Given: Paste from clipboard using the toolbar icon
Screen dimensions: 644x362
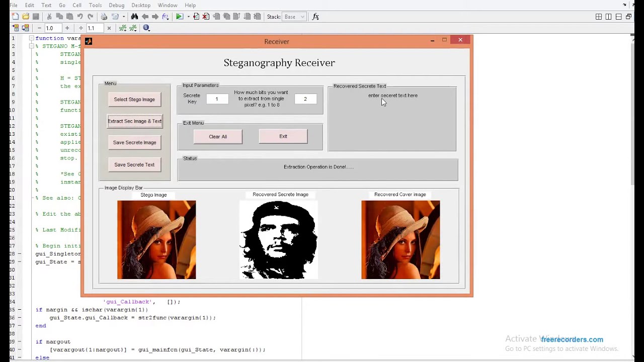Looking at the screenshot, I should (x=69, y=17).
